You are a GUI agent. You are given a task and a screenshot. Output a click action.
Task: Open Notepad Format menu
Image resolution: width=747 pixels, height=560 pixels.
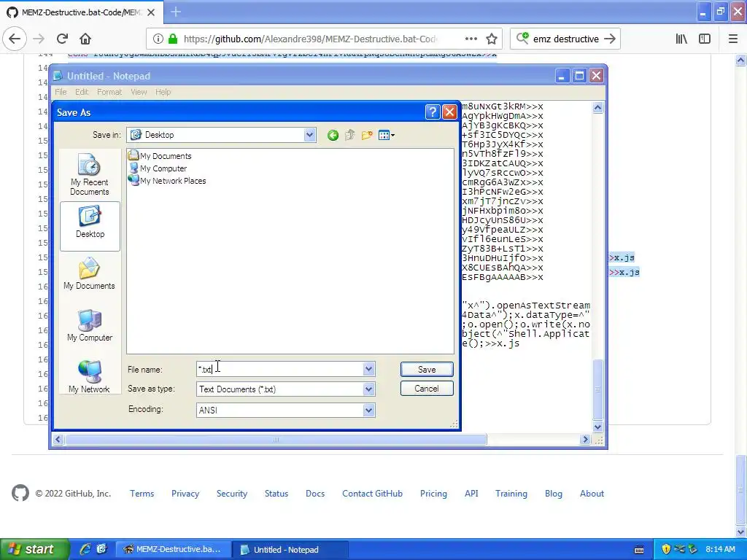click(109, 92)
